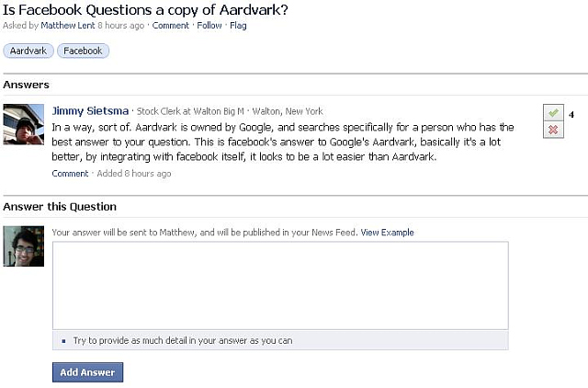Focus the answer text box
Screen dimensions: 588x388
(280, 286)
